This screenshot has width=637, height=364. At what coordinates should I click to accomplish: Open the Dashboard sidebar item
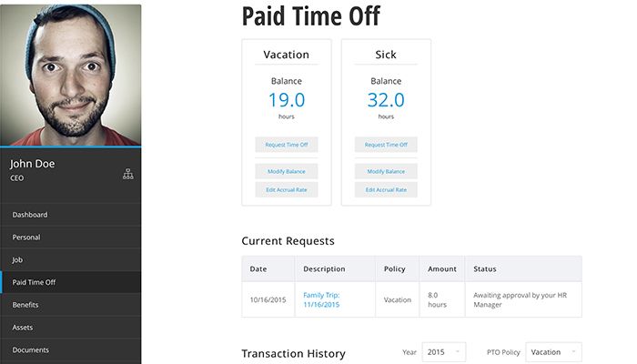tap(30, 215)
